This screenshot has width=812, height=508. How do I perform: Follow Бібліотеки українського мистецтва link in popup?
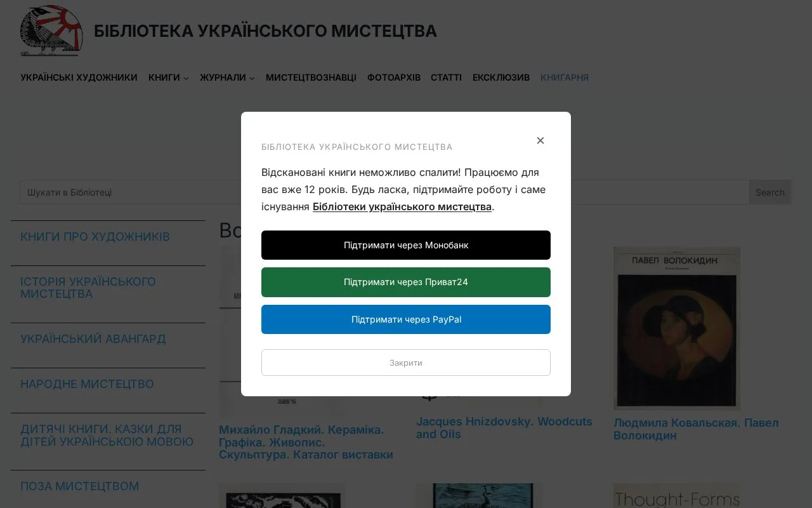[x=402, y=206]
